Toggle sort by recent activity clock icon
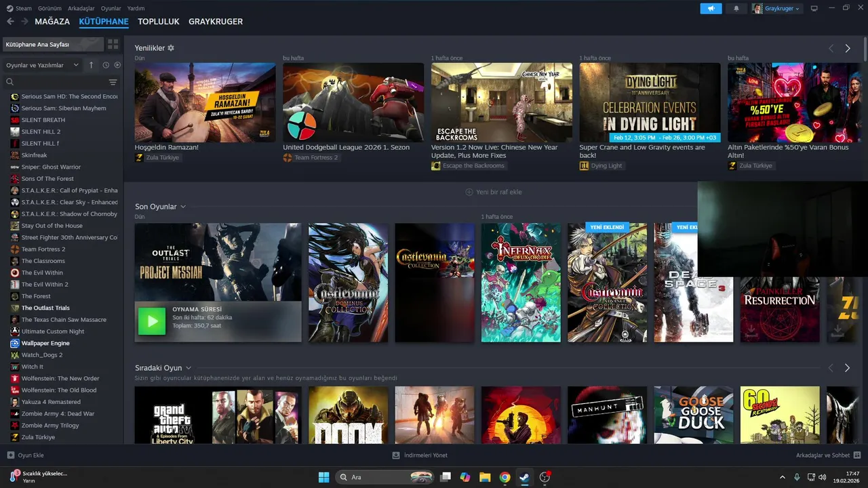 106,65
